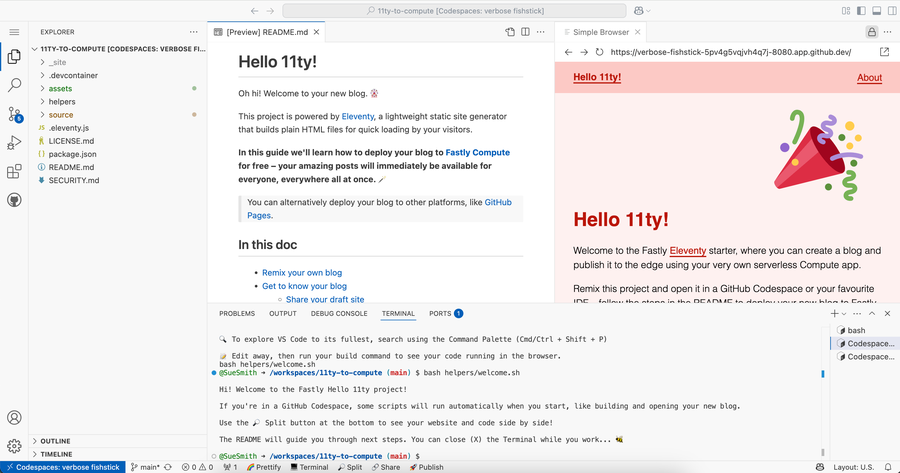Switch to the DEBUG CONSOLE tab
The image size is (900, 473).
[339, 313]
